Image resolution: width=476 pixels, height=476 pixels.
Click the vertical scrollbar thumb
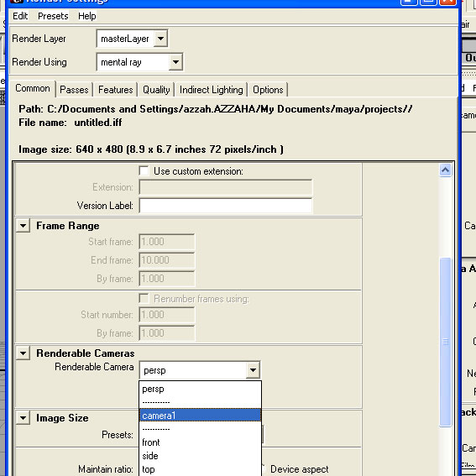coord(445,343)
